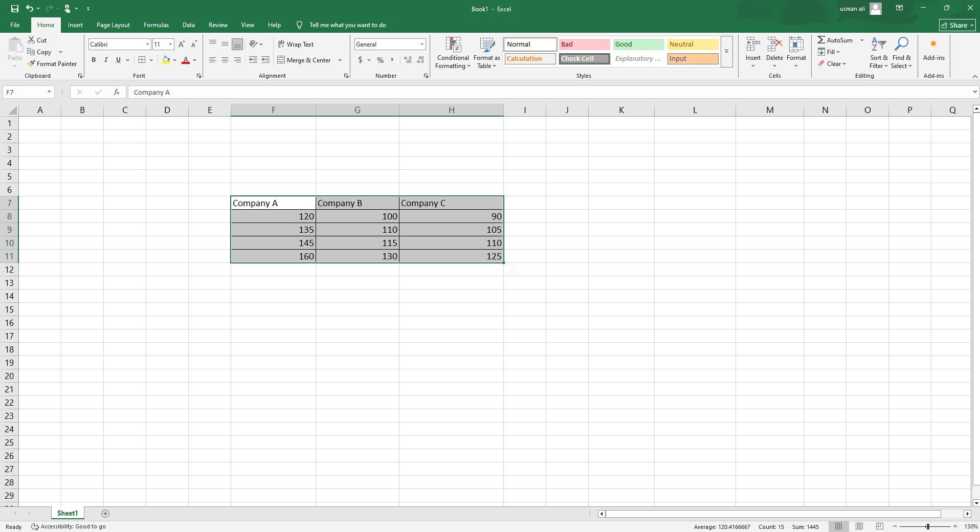Toggle Bottom Align vertical alignment
The image size is (980, 532).
[237, 45]
